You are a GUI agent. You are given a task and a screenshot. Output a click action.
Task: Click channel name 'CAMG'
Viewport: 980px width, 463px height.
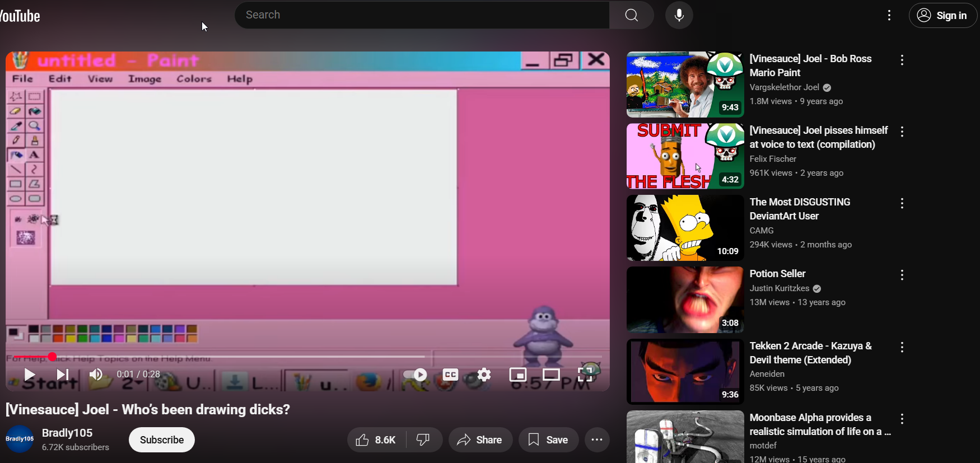(x=762, y=231)
